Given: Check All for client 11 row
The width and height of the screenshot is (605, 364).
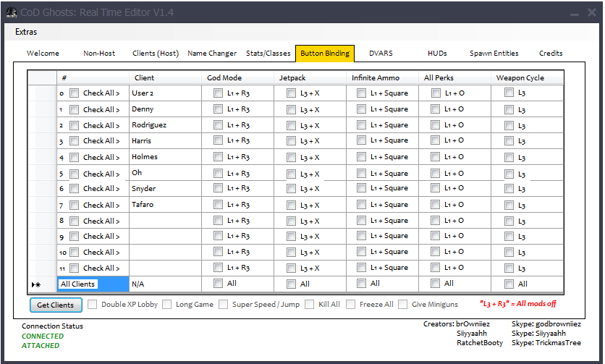Looking at the screenshot, I should point(74,268).
